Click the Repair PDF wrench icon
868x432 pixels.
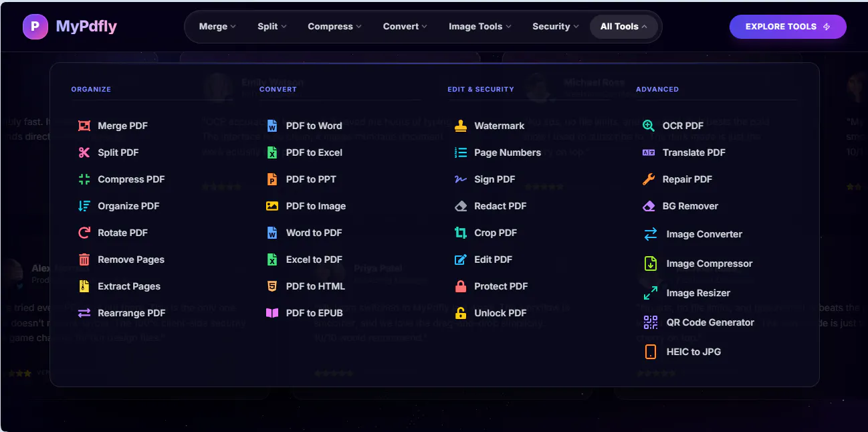coord(649,179)
